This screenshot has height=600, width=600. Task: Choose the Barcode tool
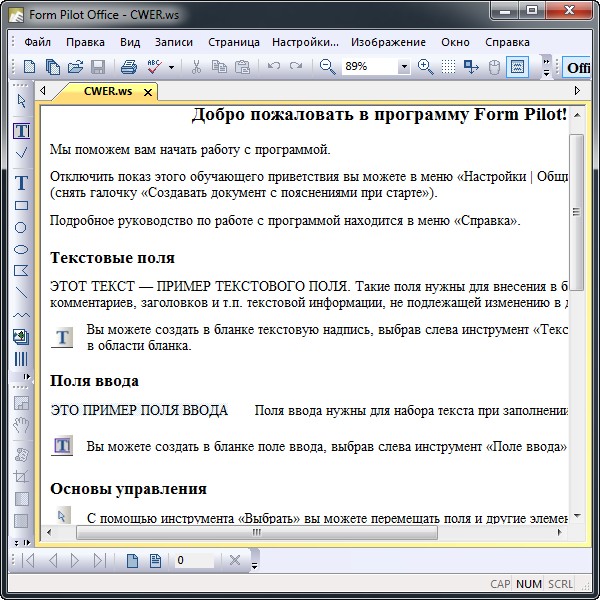[x=21, y=359]
